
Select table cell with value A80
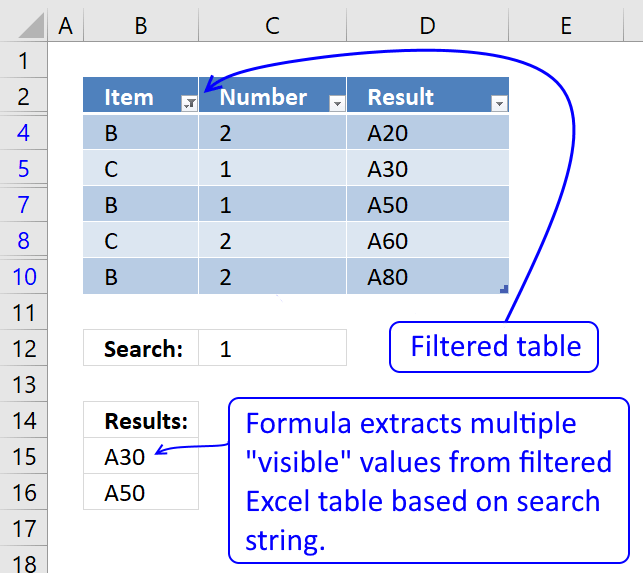click(427, 277)
